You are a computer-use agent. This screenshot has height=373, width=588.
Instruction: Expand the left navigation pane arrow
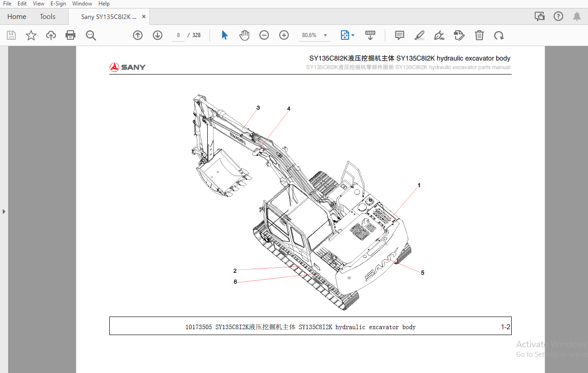click(x=4, y=211)
